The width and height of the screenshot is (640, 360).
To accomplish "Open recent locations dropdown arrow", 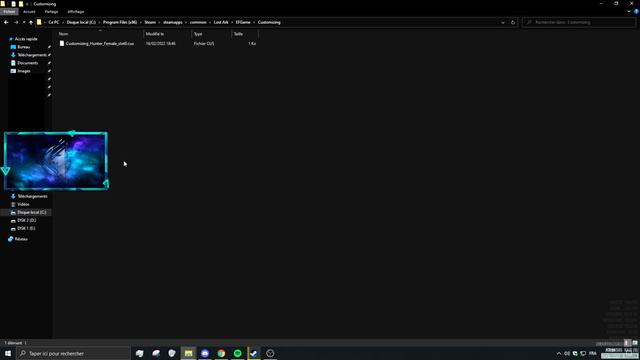I will click(x=24, y=22).
